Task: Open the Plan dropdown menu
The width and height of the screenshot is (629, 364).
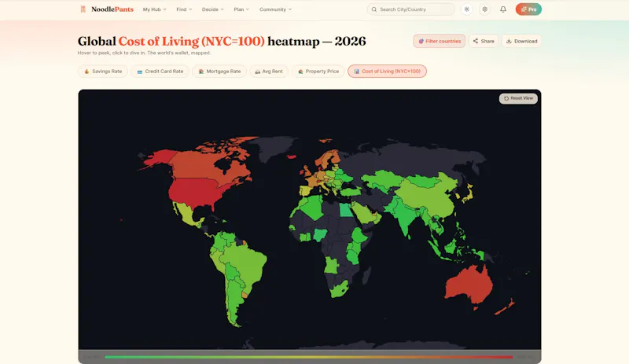Action: [241, 9]
